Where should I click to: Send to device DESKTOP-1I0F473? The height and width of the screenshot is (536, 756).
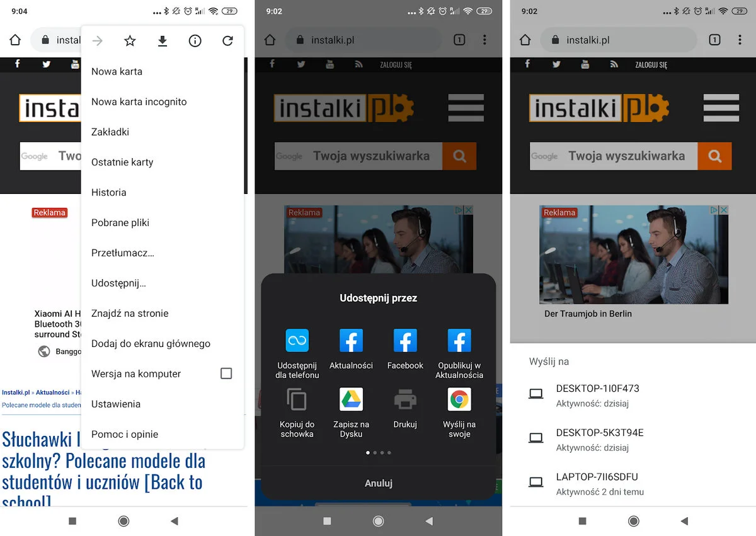point(597,395)
